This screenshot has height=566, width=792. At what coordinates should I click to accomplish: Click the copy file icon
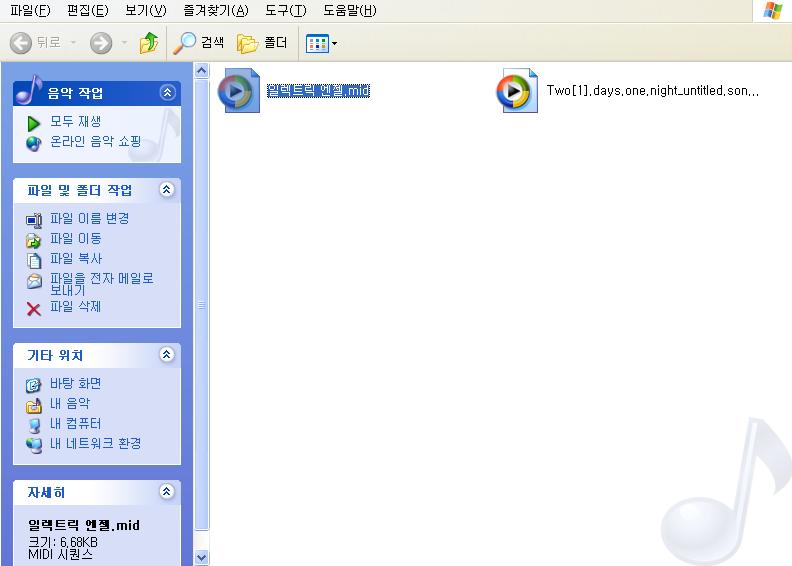[x=33, y=261]
